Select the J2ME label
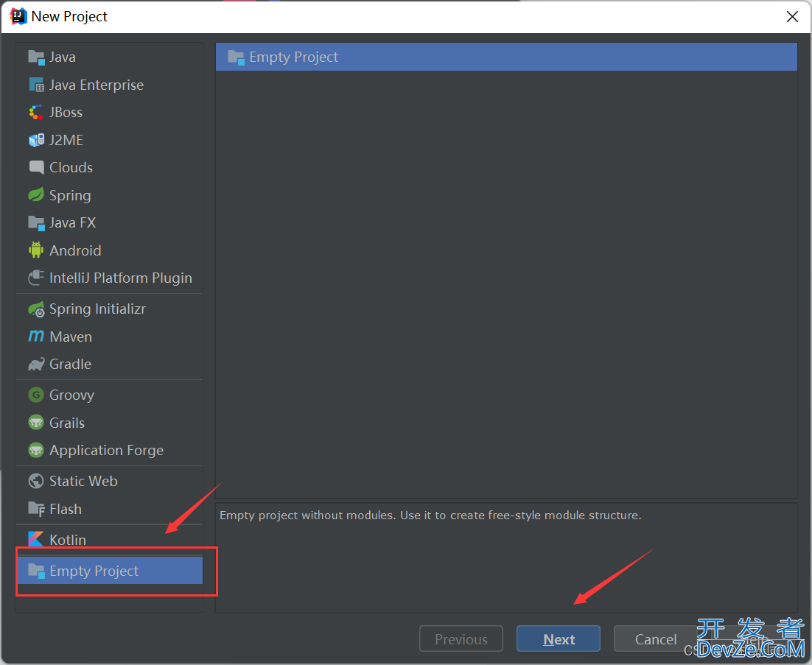This screenshot has width=812, height=665. pyautogui.click(x=66, y=140)
